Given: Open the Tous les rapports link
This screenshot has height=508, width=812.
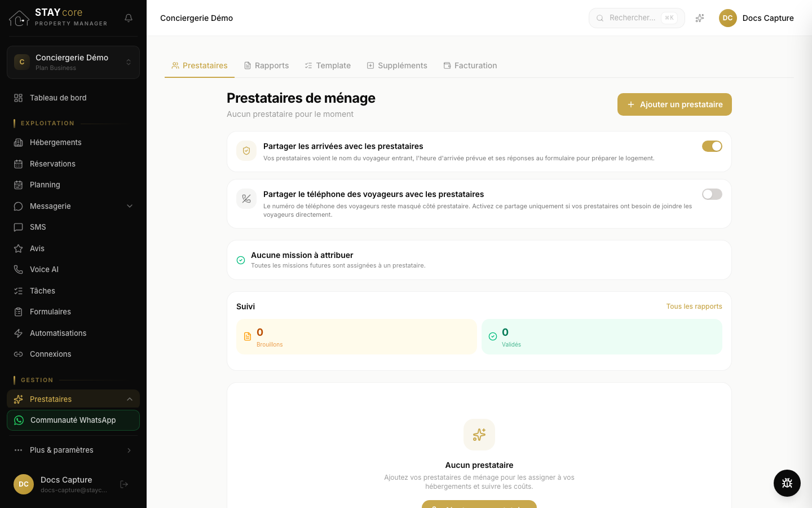Looking at the screenshot, I should click(x=694, y=306).
